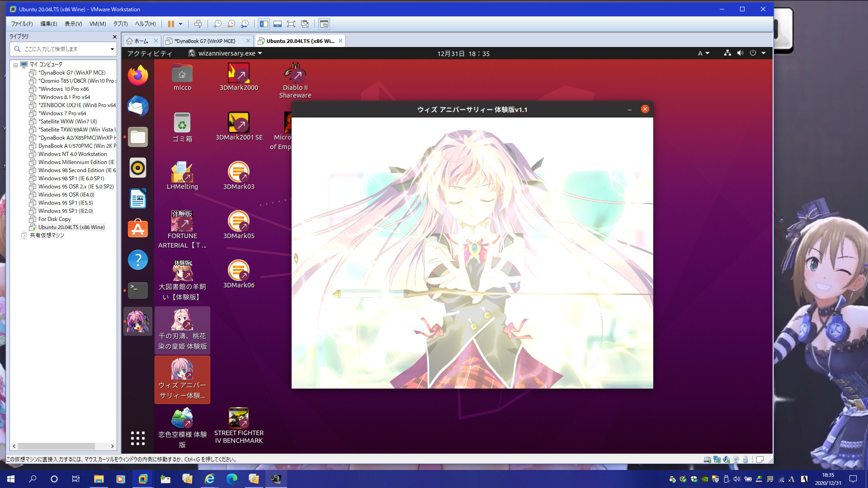This screenshot has height=488, width=868.
Task: Select the 3DMark2001 SE desktop shortcut
Action: point(239,127)
